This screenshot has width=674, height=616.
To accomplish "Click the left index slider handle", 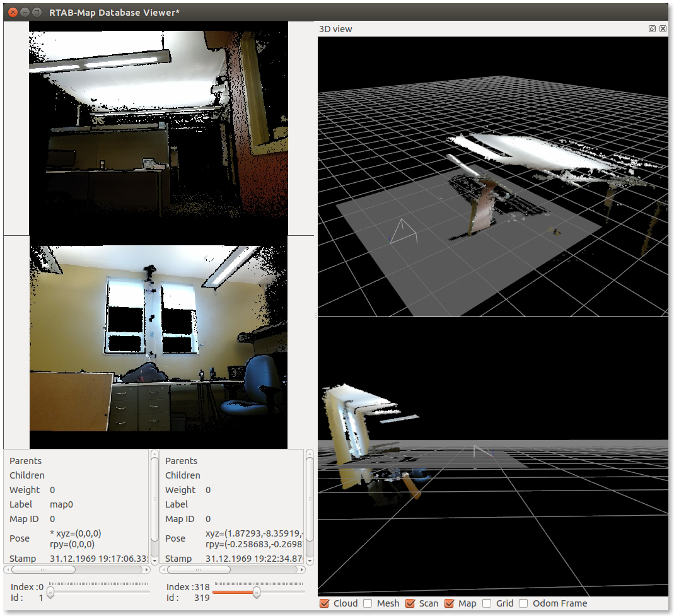I will point(51,593).
